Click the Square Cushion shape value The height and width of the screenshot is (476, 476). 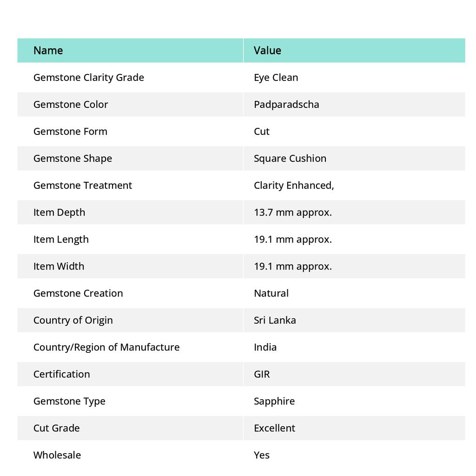pos(290,159)
